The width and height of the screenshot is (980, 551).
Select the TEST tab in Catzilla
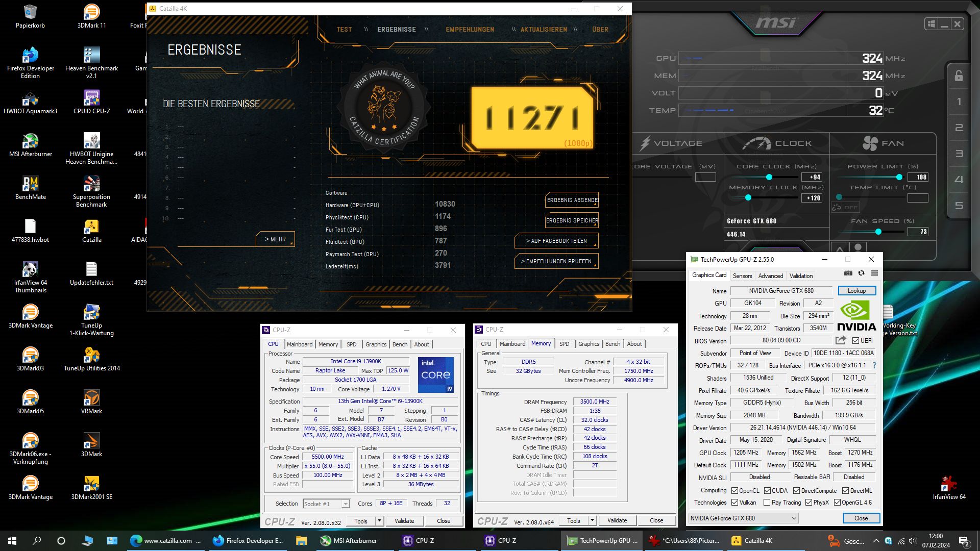(344, 30)
